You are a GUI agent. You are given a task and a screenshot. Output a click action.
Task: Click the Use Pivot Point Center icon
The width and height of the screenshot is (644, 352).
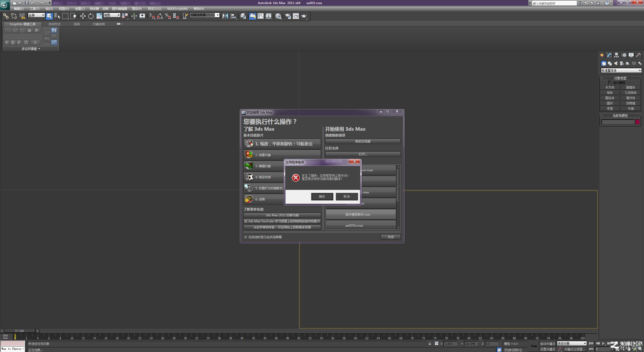[x=125, y=16]
